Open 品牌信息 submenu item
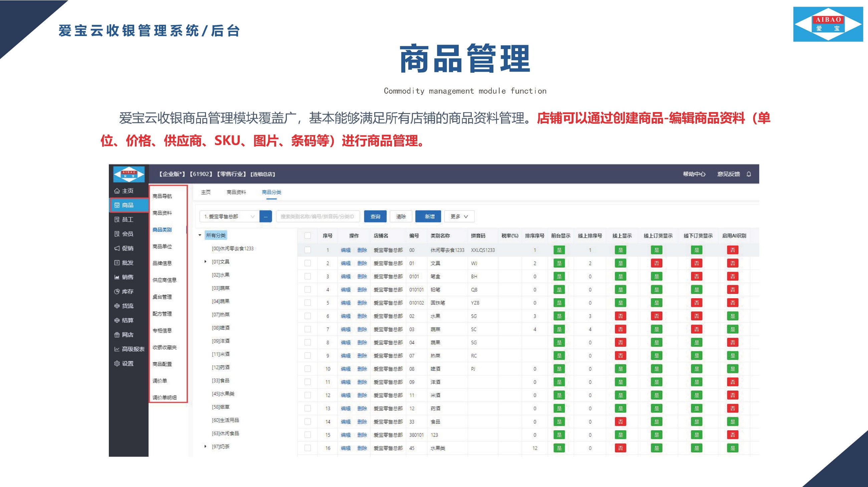868x487 pixels. 162,263
